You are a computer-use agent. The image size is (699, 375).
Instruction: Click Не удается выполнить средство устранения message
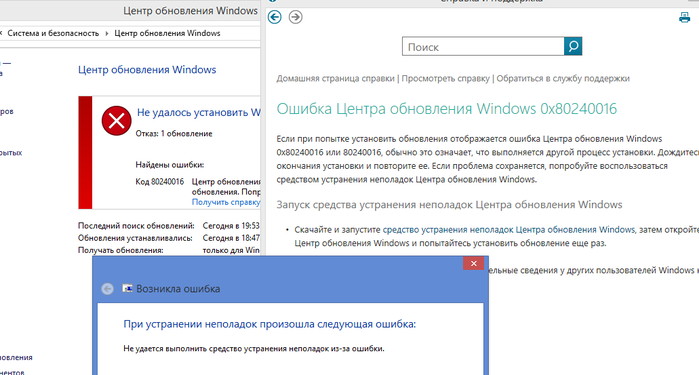tap(254, 348)
